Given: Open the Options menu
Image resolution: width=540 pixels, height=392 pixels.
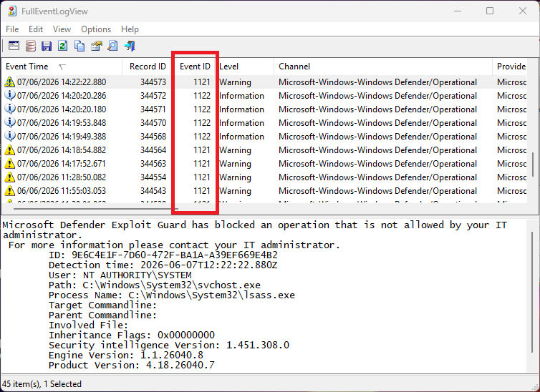Looking at the screenshot, I should pyautogui.click(x=96, y=29).
